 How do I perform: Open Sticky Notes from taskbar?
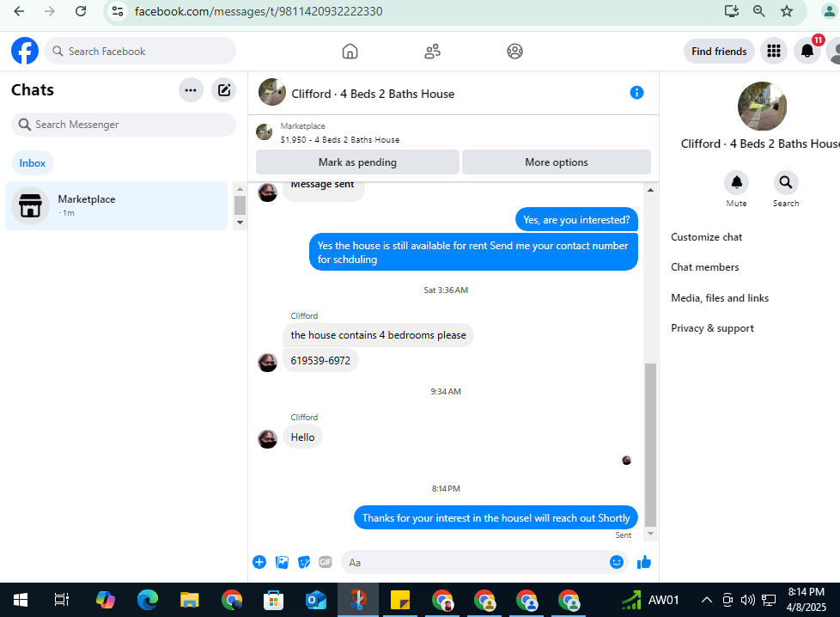point(399,600)
